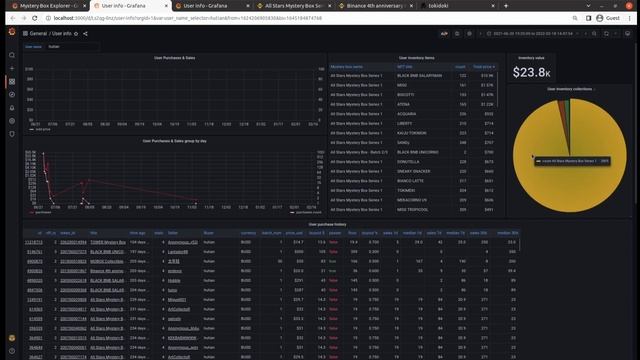The image size is (640, 360).
Task: Click the Add panel icon in toolbar
Action: coord(444,33)
